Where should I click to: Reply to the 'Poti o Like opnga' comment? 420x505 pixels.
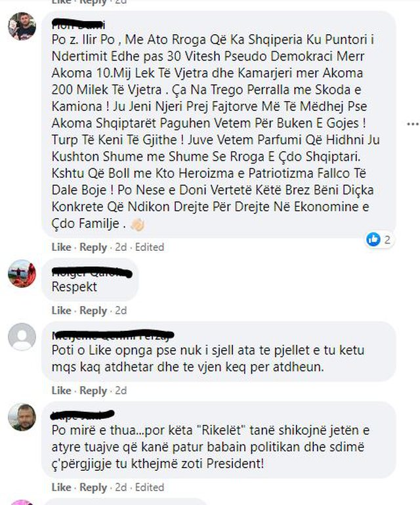click(x=93, y=390)
